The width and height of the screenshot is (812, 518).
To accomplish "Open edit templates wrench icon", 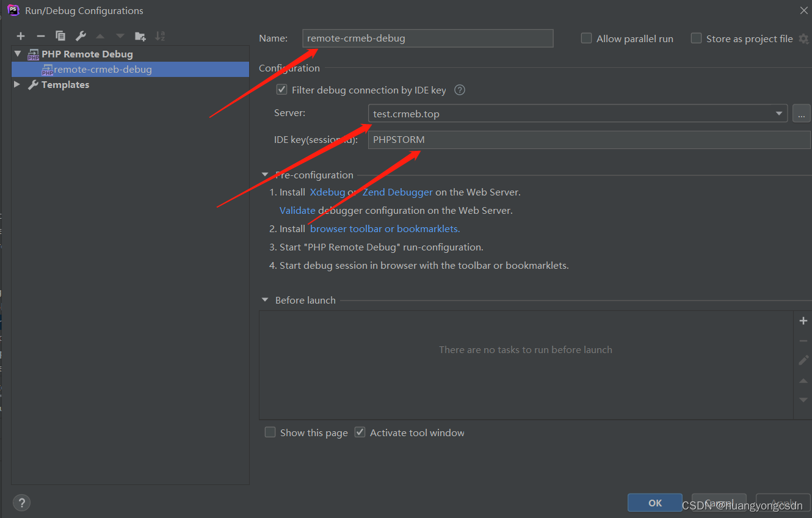I will (81, 36).
